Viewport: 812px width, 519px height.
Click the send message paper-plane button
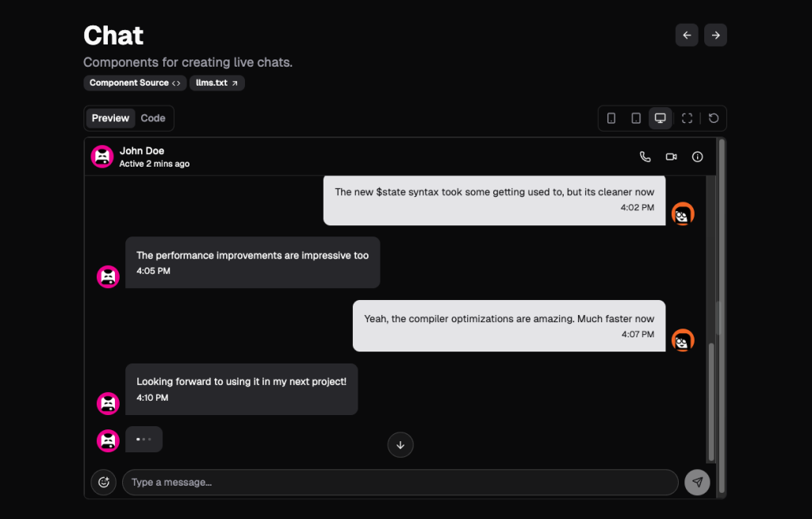pyautogui.click(x=697, y=482)
